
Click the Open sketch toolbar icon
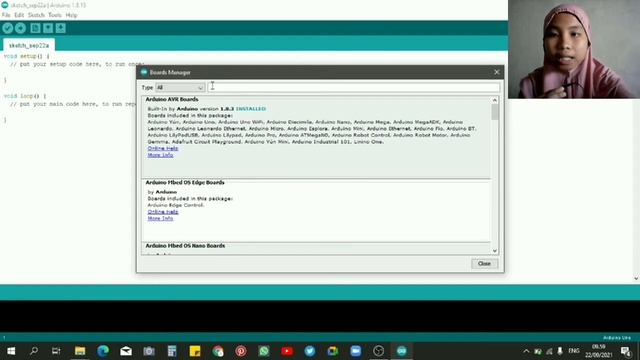(x=48, y=28)
